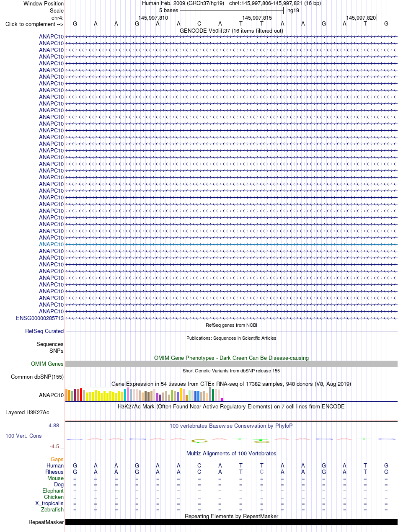This screenshot has width=398, height=532.
Task: Open the ENSG00000285713 gene label
Action: point(40,318)
